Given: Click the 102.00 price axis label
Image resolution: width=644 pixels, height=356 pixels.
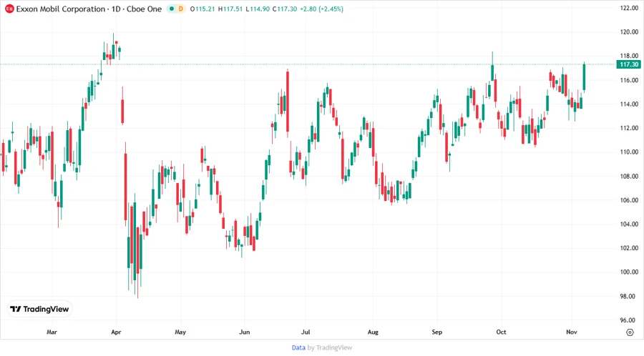Looking at the screenshot, I should 629,248.
